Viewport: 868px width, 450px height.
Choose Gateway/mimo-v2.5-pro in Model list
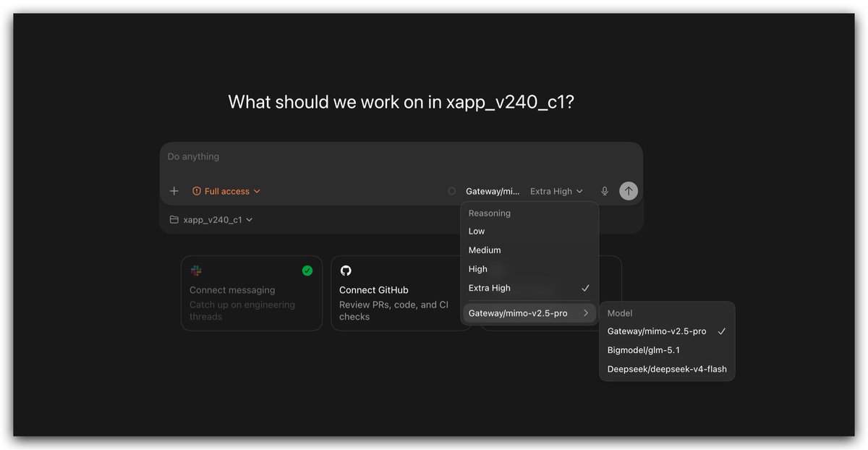667,331
